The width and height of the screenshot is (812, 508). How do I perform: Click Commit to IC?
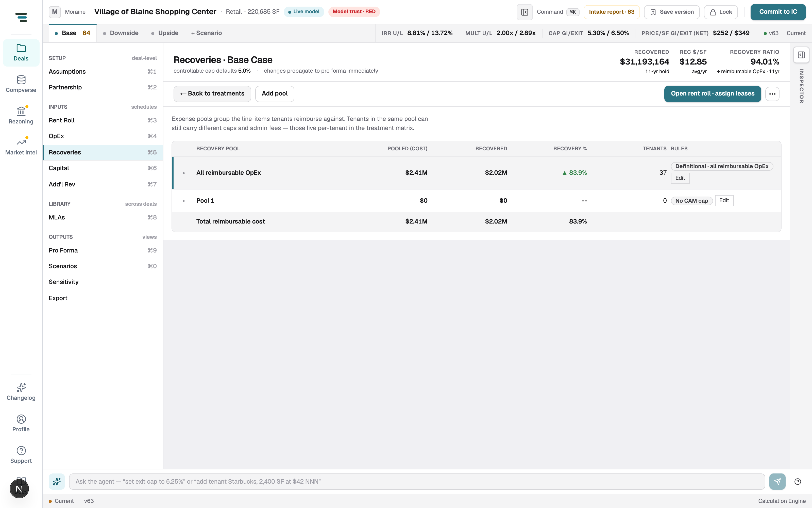tap(778, 12)
